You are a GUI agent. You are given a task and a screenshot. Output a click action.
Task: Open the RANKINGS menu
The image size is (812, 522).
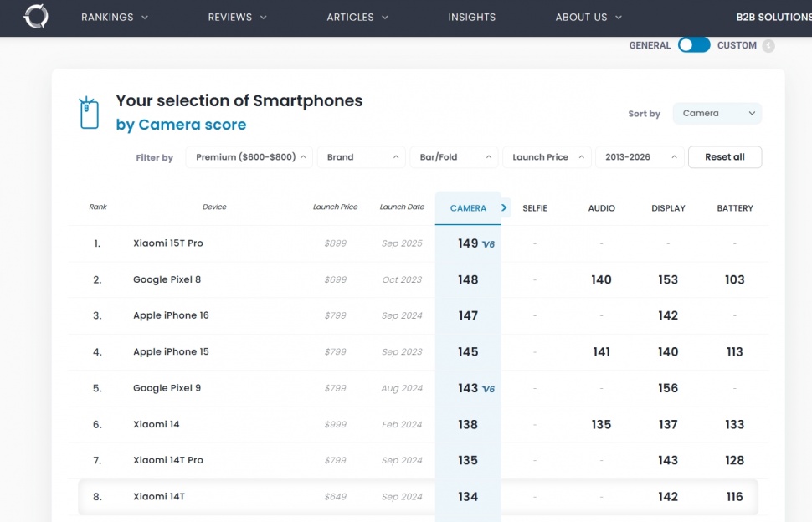tap(115, 18)
